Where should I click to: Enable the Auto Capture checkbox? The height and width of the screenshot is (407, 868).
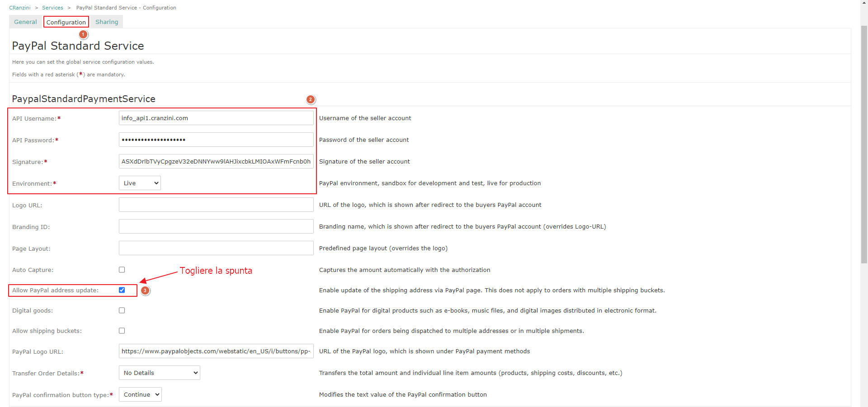click(x=122, y=270)
